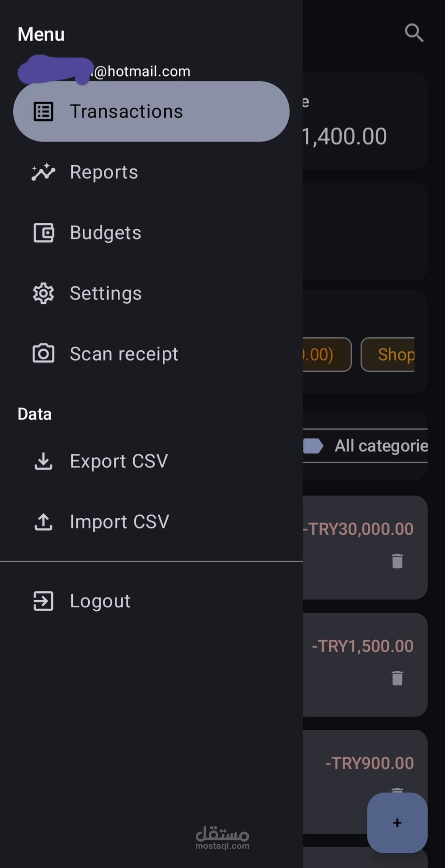445x868 pixels.
Task: Tap the Scan receipt camera icon
Action: 43,354
